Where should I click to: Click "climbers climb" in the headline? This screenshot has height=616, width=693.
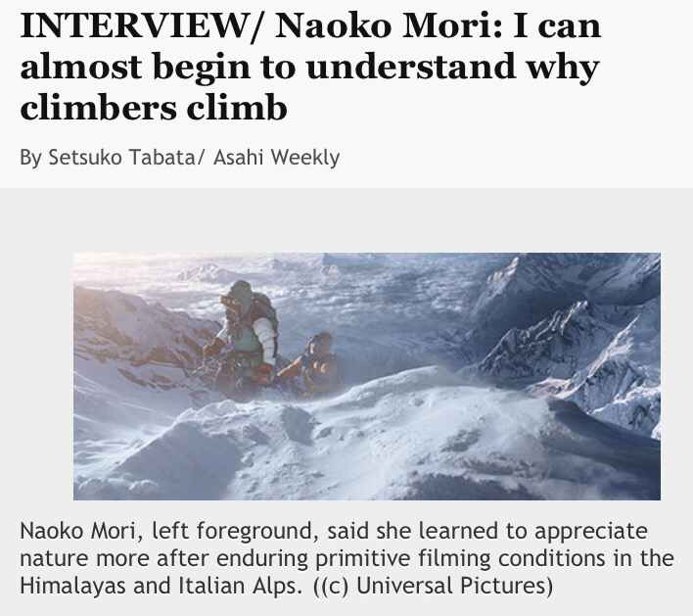pos(154,106)
